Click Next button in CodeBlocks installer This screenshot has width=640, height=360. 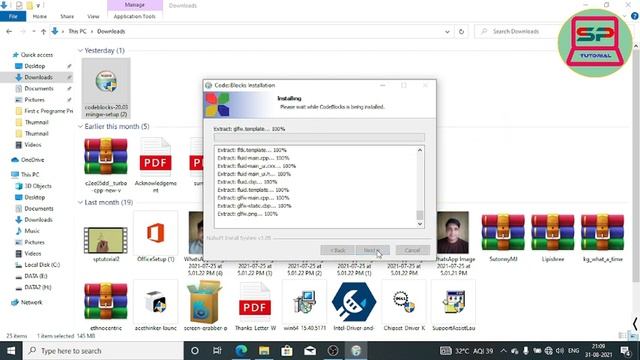click(x=373, y=250)
